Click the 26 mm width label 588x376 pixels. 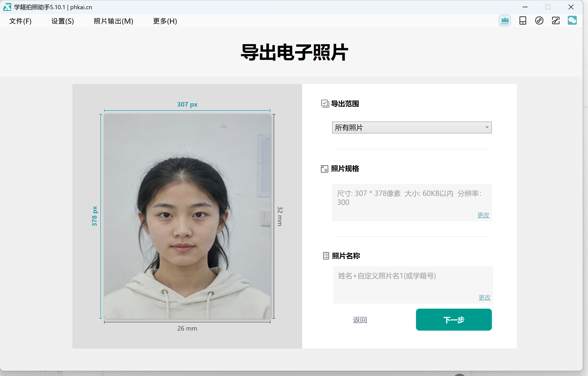[187, 328]
